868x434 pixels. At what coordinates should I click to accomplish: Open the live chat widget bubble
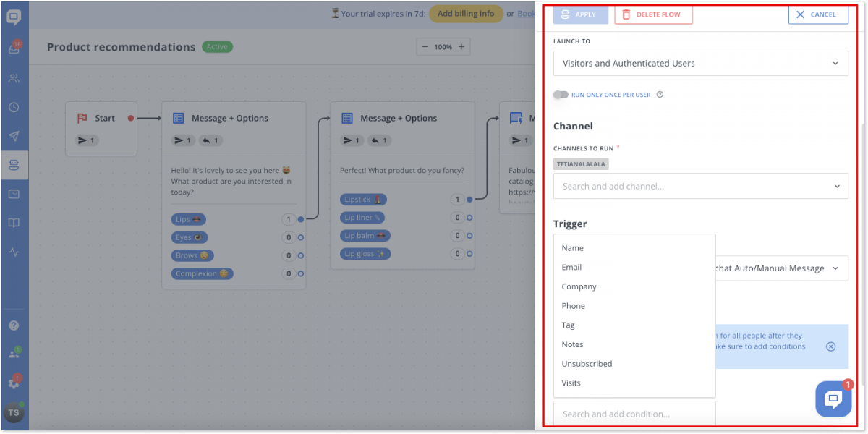833,399
